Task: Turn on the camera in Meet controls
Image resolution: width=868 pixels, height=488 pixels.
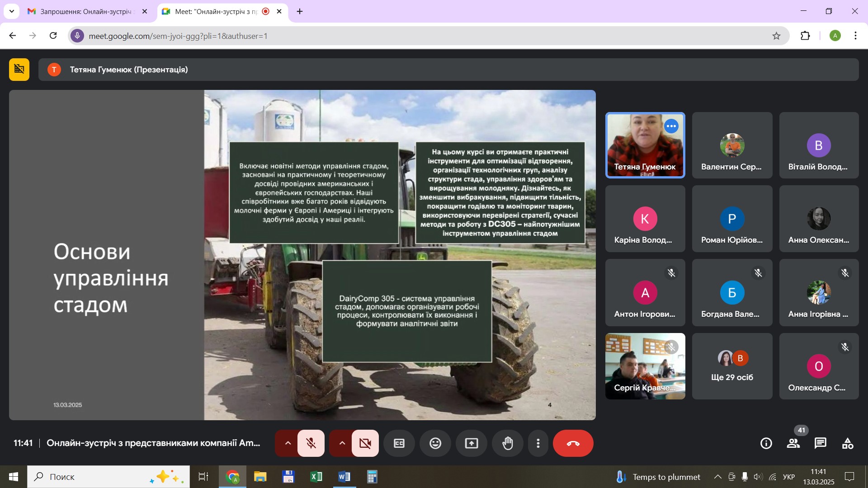Action: point(365,443)
